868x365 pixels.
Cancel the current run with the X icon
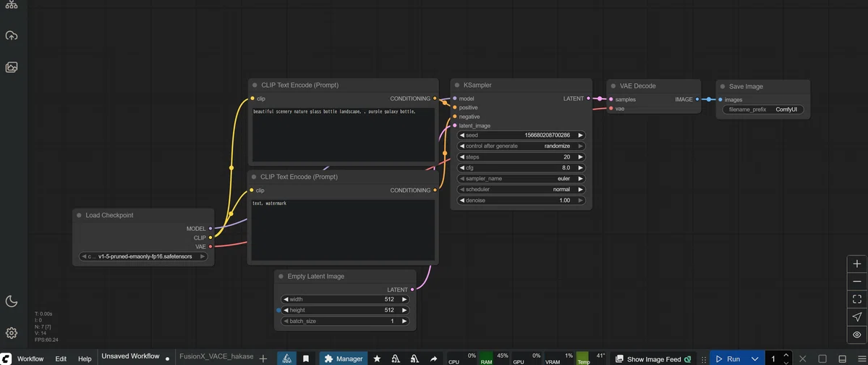coord(803,358)
